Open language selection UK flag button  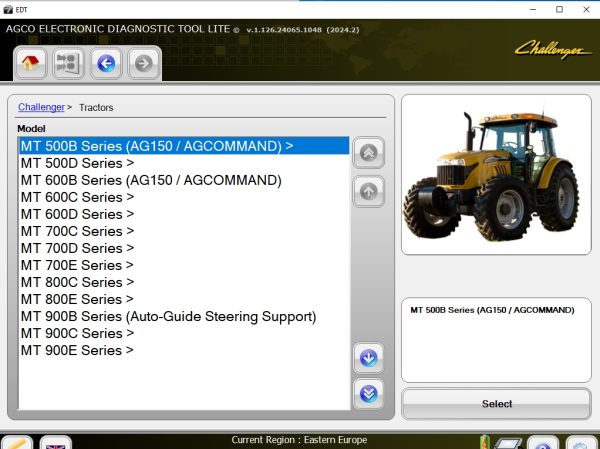point(55,443)
